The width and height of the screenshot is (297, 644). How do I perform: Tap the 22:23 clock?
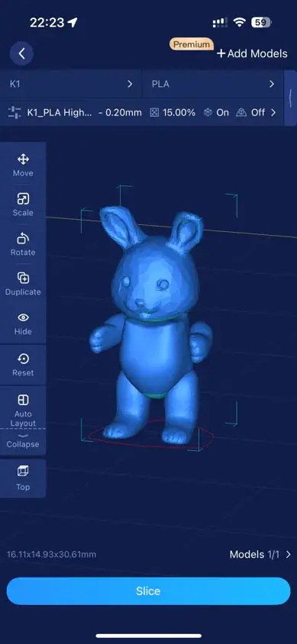point(47,23)
